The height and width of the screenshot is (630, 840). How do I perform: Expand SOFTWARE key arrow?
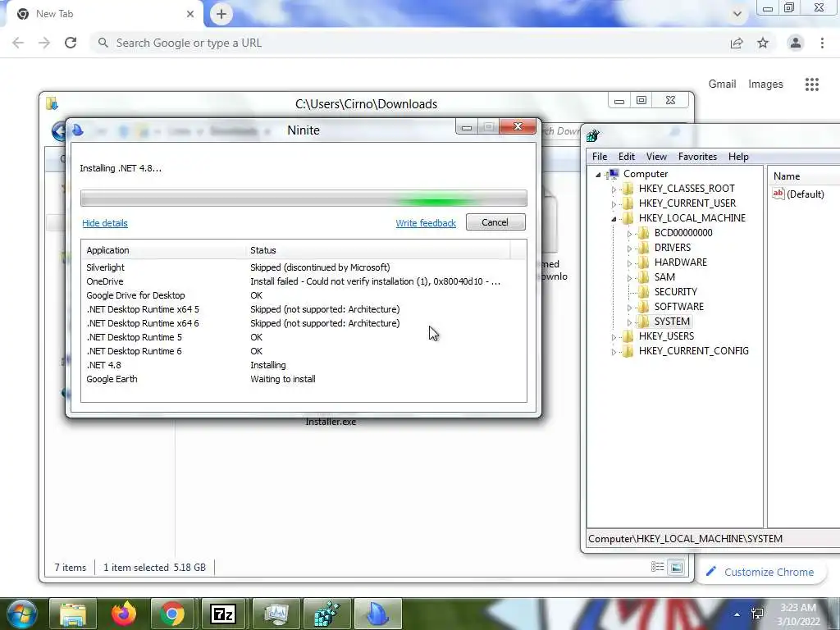[629, 308]
